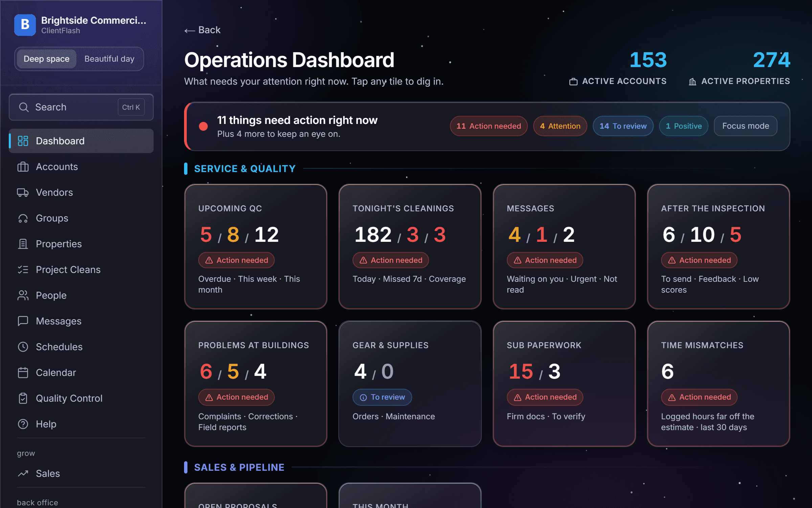Click the People users icon
Screen dimensions: 812x508
[23, 295]
